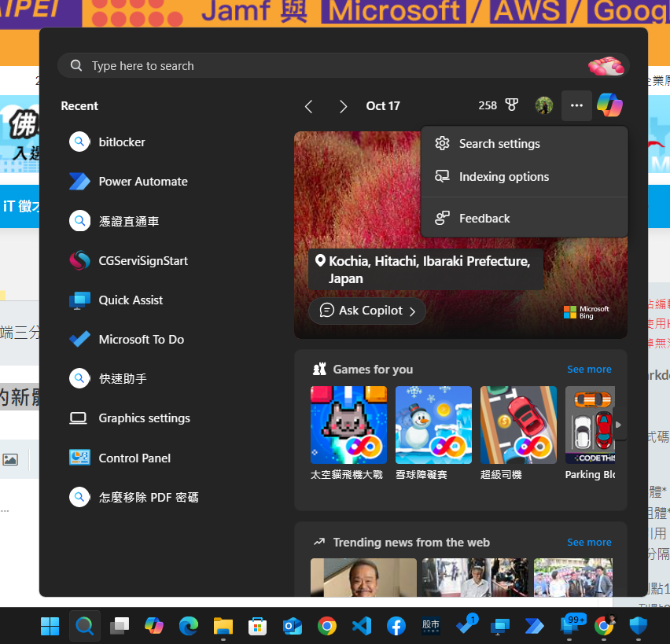Launch CGServiSignStart from Recent list
This screenshot has height=644, width=670.
pyautogui.click(x=128, y=261)
